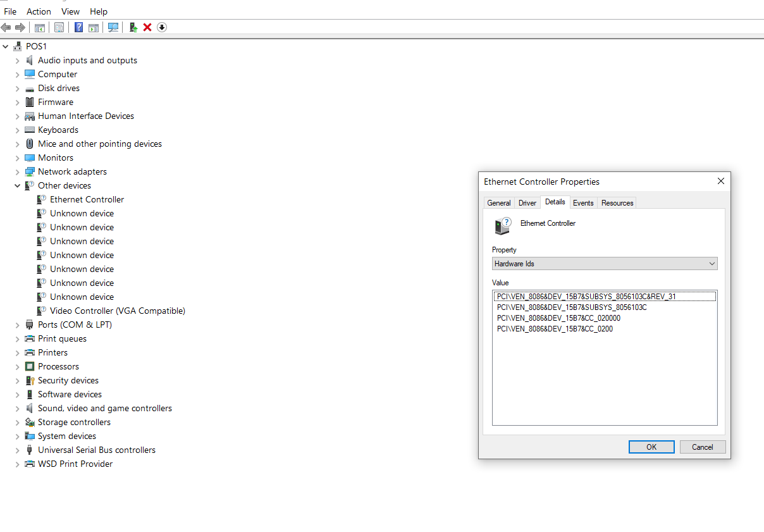Click the Properties toolbar icon
This screenshot has width=764, height=532.
coord(59,27)
